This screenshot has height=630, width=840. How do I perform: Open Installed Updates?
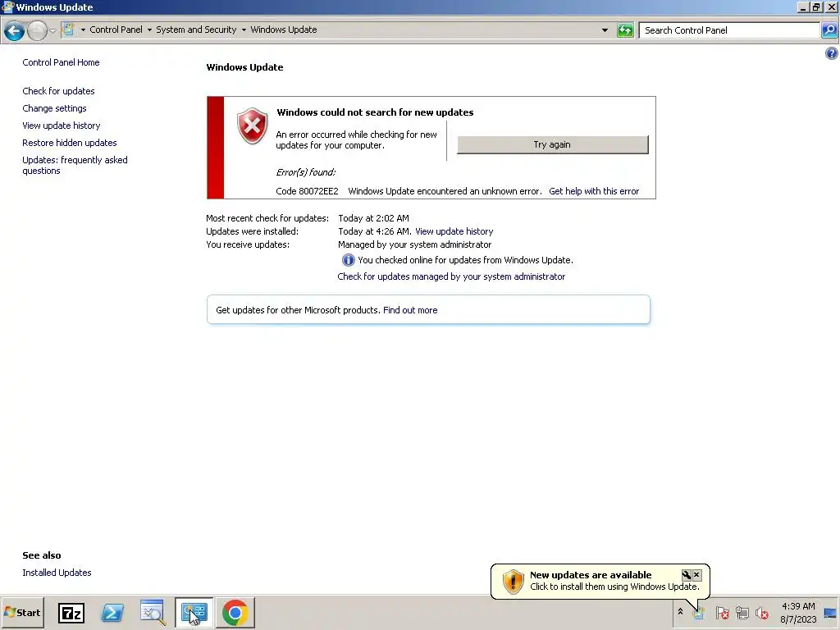click(x=57, y=573)
